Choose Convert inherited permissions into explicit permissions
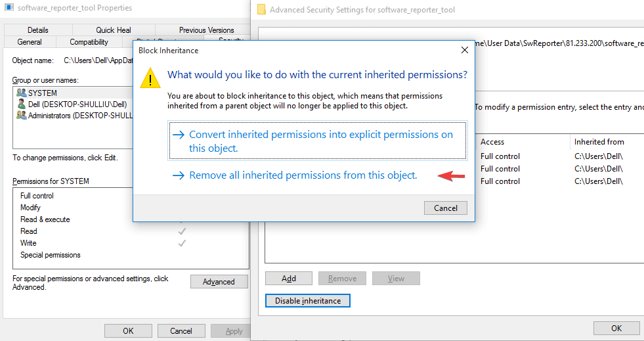Viewport: 644px width, 341px height. [318, 141]
